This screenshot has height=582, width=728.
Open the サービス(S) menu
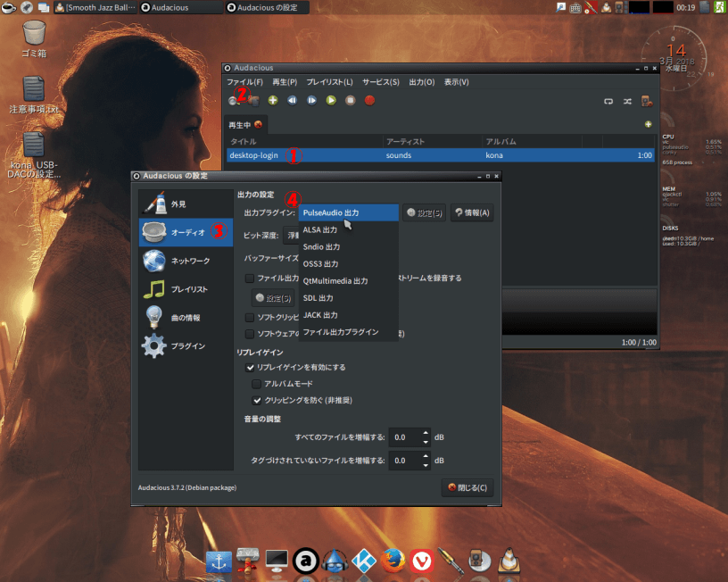tap(381, 82)
